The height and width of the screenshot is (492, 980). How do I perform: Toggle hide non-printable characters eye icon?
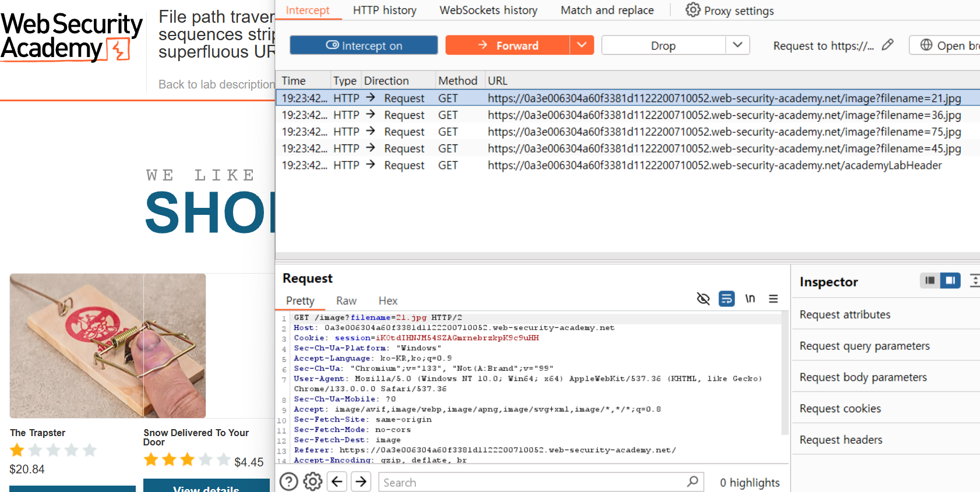(x=703, y=299)
